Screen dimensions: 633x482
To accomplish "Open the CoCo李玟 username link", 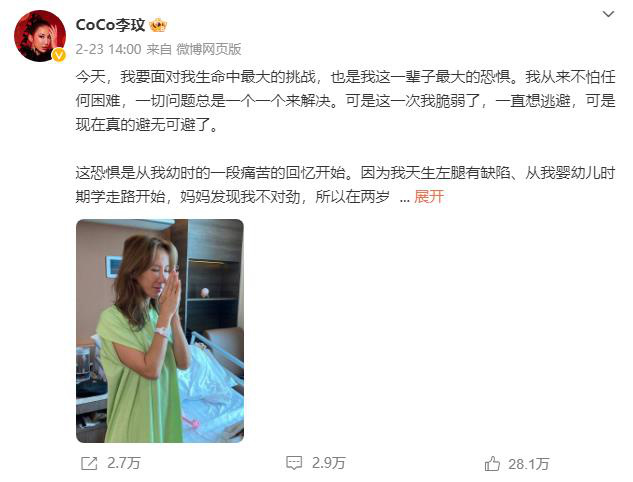I will click(110, 25).
